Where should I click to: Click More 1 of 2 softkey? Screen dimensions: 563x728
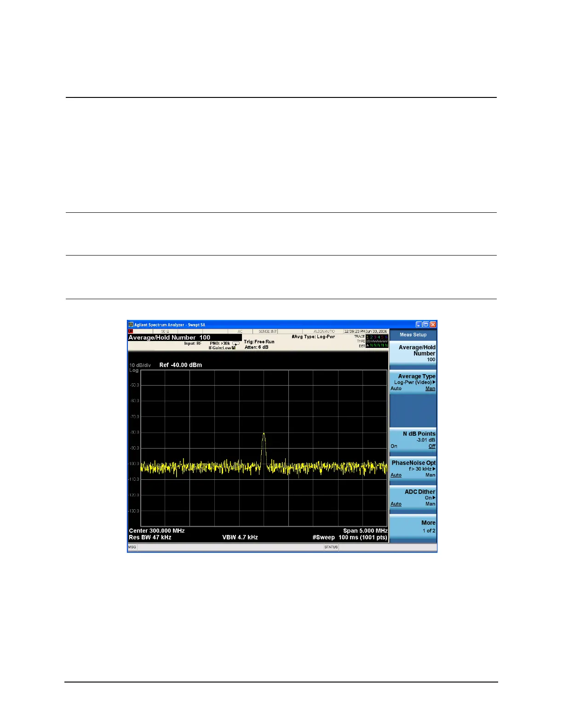[413, 527]
